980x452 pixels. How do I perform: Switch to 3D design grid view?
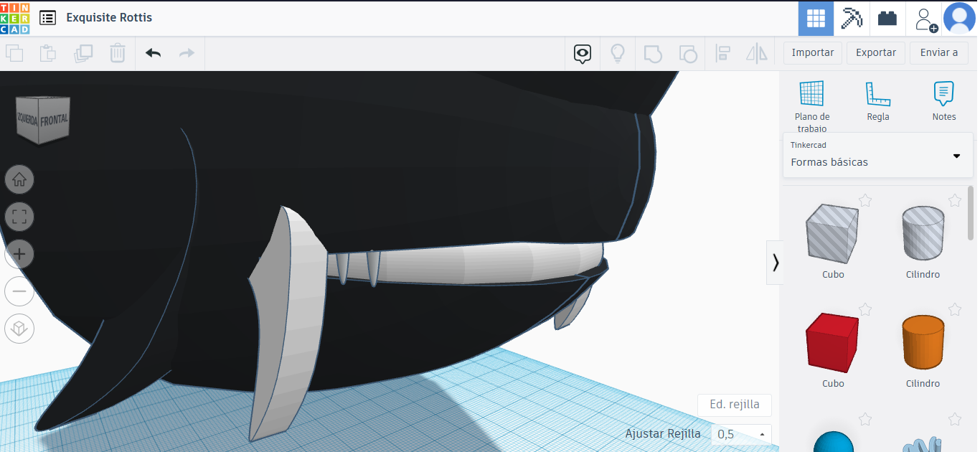(x=816, y=18)
